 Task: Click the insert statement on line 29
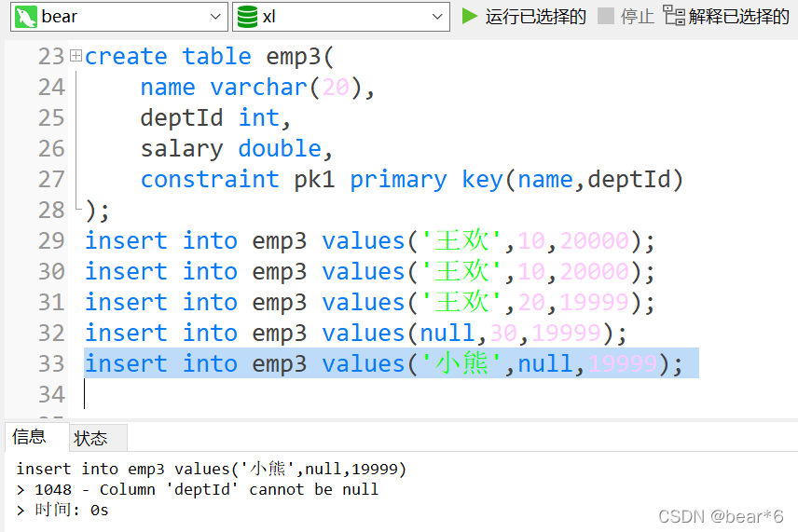point(369,240)
